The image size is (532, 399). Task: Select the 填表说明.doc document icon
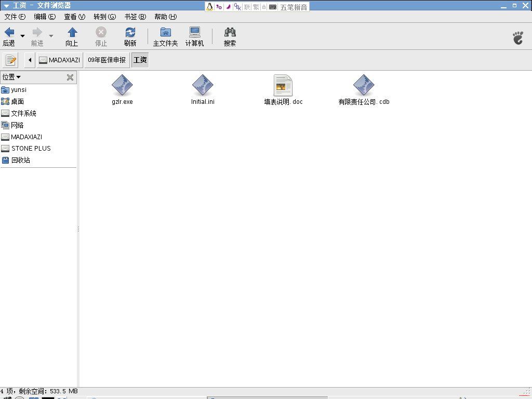(283, 86)
